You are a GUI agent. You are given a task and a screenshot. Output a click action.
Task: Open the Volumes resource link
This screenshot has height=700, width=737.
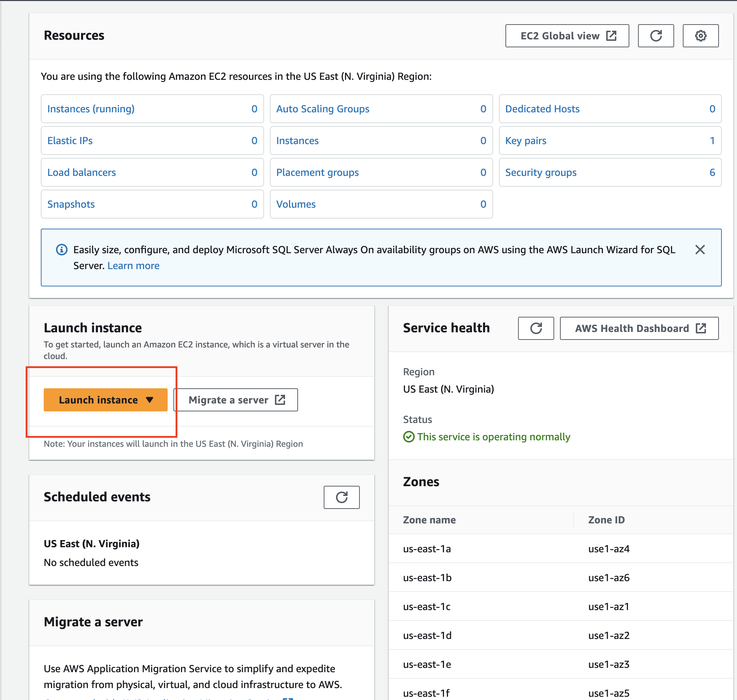(296, 204)
